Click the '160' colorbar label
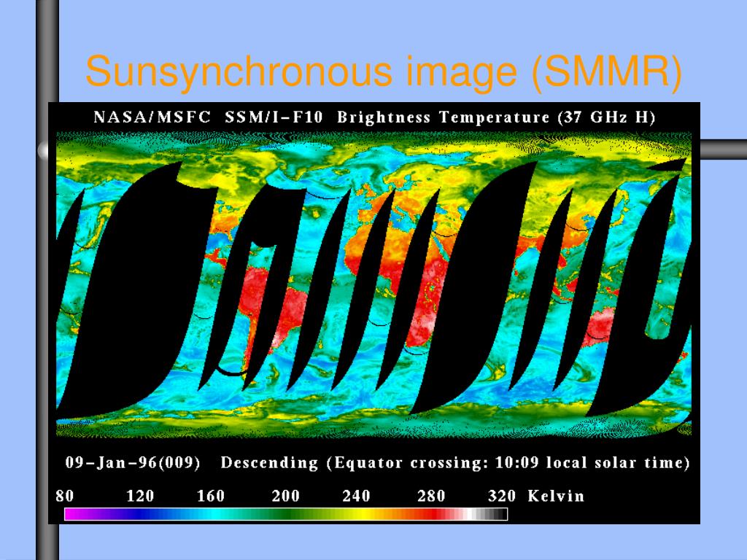747x560 pixels. [211, 496]
